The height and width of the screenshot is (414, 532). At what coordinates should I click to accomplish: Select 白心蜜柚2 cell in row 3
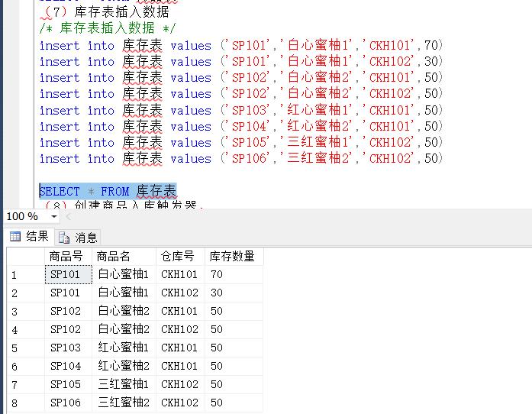(124, 311)
